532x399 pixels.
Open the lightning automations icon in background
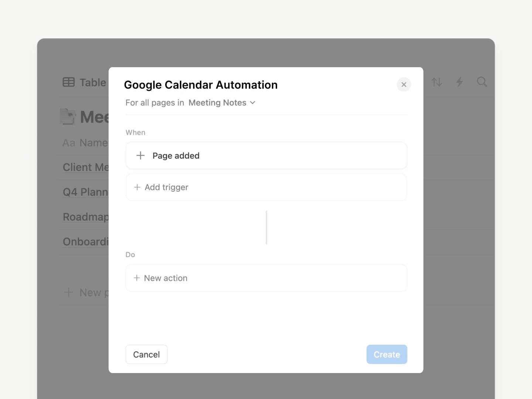[x=459, y=82]
